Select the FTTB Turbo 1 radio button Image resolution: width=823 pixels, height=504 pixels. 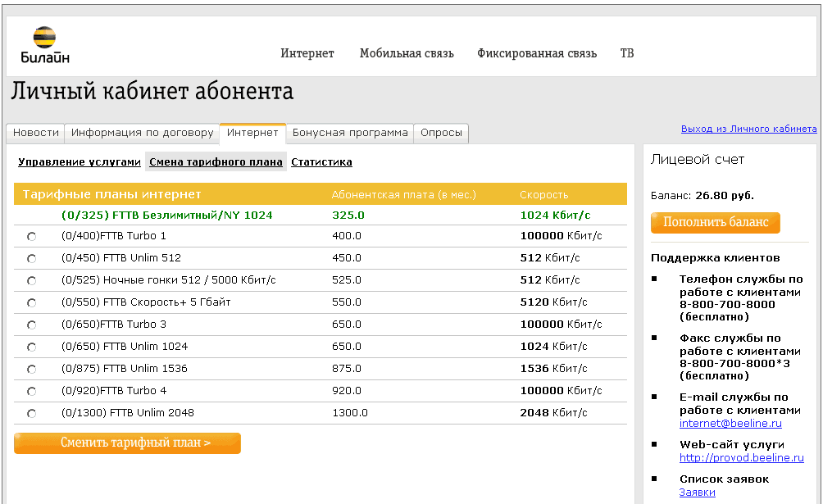31,237
